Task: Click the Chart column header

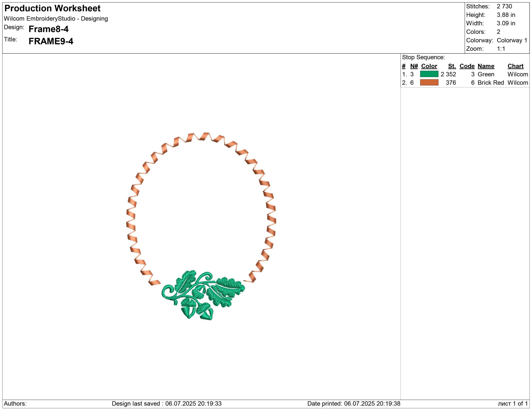Action: pos(515,66)
